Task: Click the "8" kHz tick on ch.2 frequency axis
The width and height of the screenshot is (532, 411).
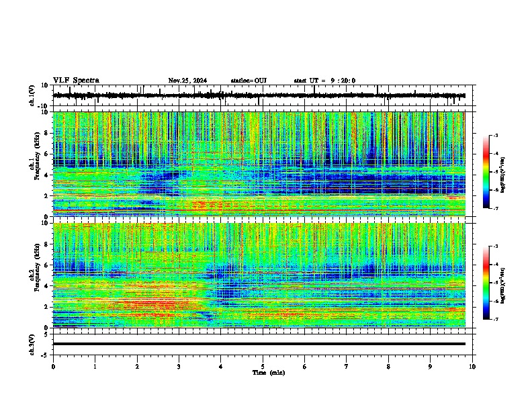Action: (48, 244)
